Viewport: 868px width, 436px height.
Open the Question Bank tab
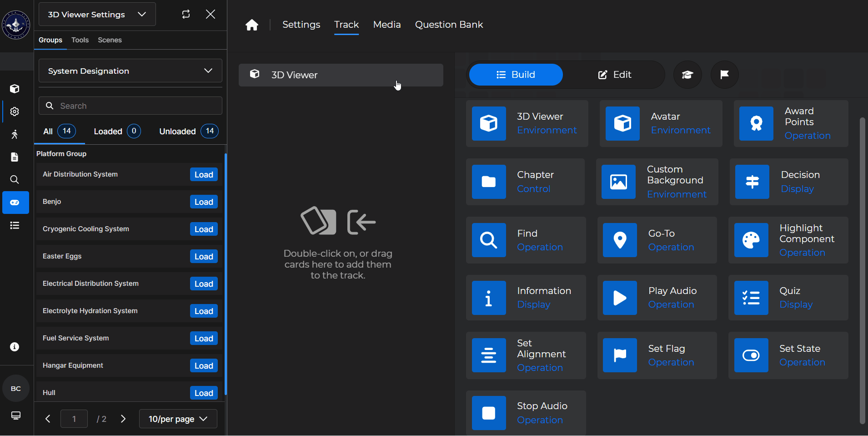coord(449,25)
